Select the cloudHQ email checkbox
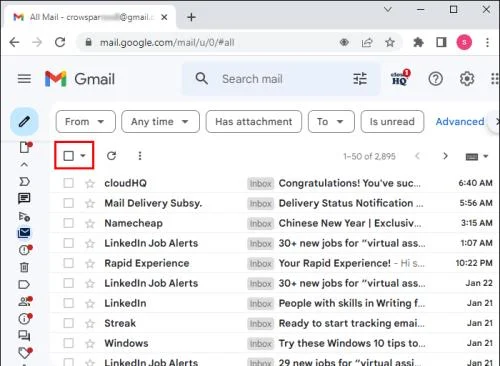Viewport: 500px width, 366px height. coord(68,183)
